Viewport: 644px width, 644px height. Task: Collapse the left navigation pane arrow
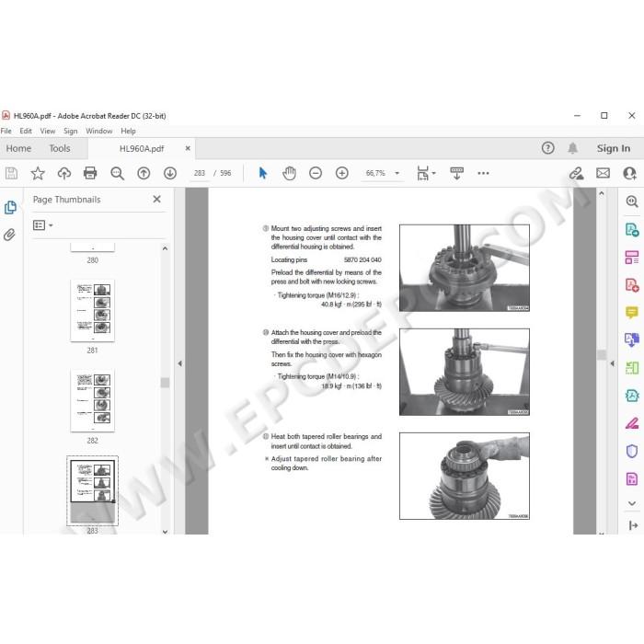click(180, 363)
